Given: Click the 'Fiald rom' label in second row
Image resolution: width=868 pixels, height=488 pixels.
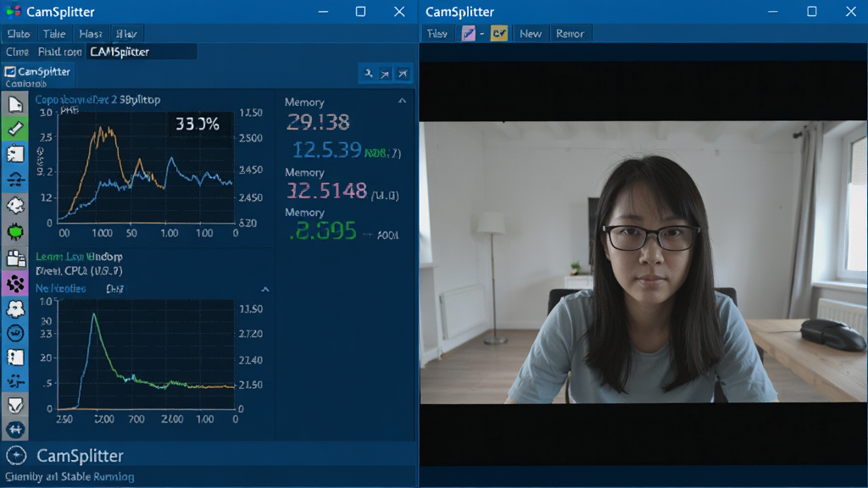Looking at the screenshot, I should (60, 52).
